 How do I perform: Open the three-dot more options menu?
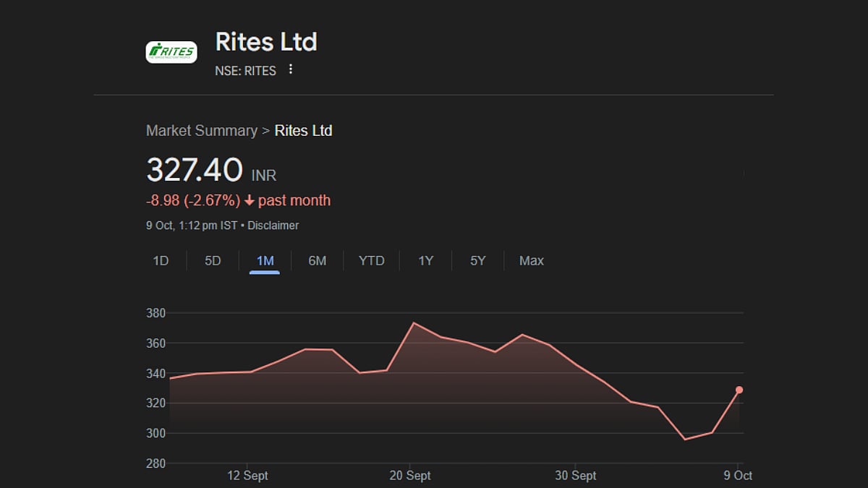291,69
